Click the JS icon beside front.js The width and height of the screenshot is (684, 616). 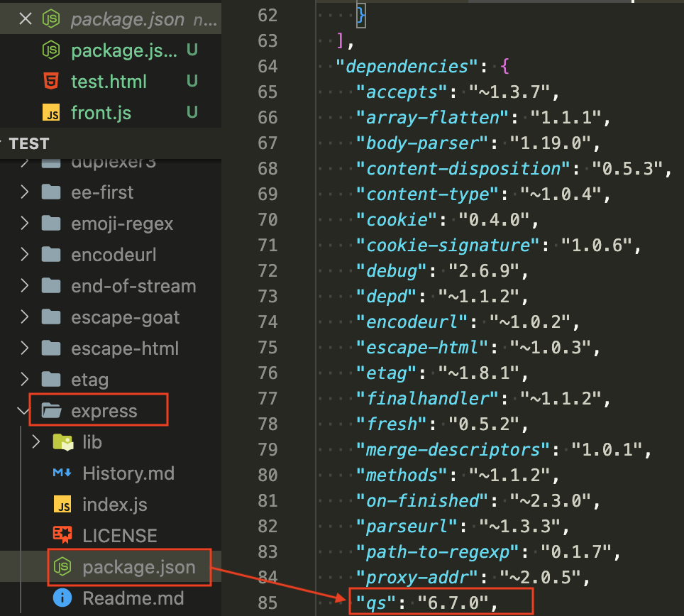(x=50, y=112)
